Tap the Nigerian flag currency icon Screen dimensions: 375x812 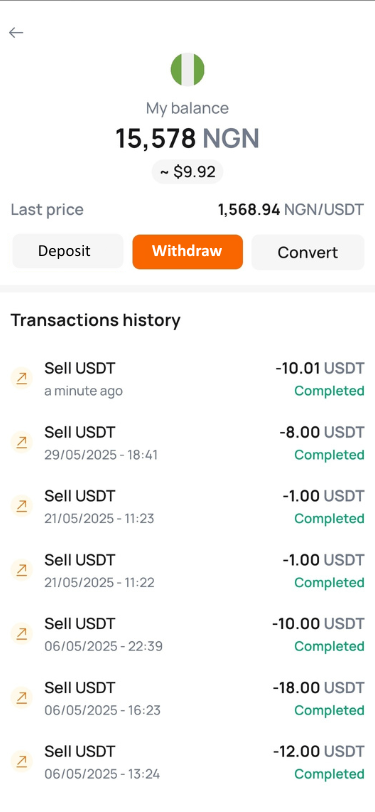tap(188, 69)
